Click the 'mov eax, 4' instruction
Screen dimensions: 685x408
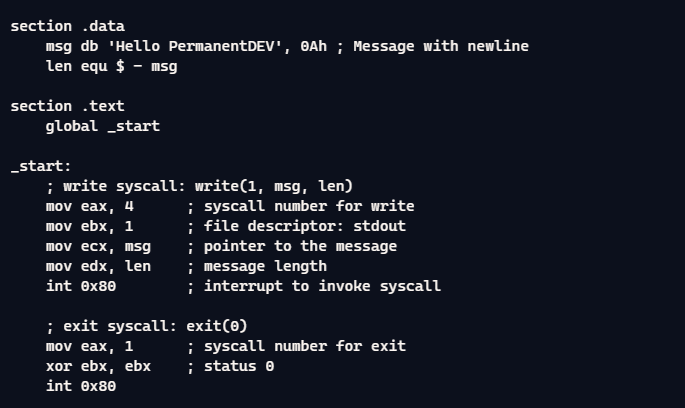click(89, 206)
